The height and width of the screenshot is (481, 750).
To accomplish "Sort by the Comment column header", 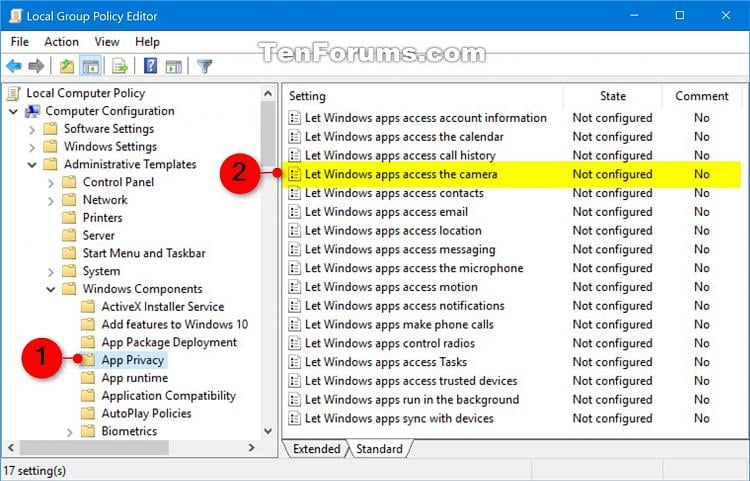I will pos(702,96).
